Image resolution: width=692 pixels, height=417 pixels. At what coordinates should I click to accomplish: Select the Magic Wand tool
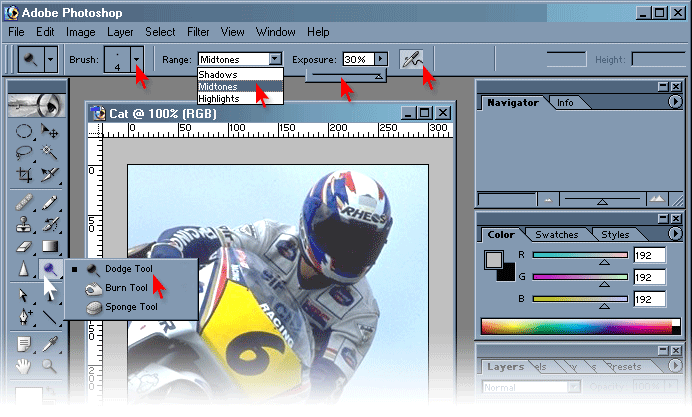tap(49, 152)
